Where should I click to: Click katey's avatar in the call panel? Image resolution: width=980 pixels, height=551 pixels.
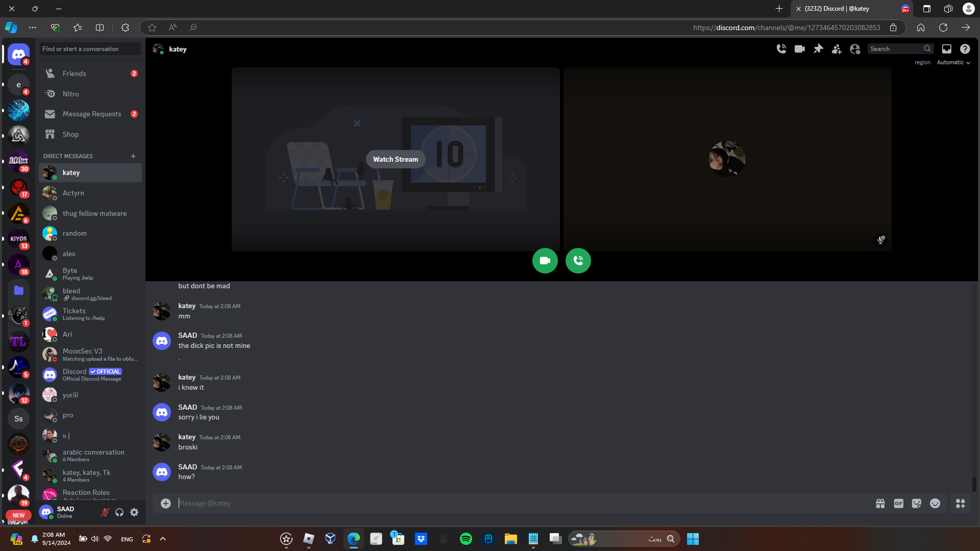727,159
